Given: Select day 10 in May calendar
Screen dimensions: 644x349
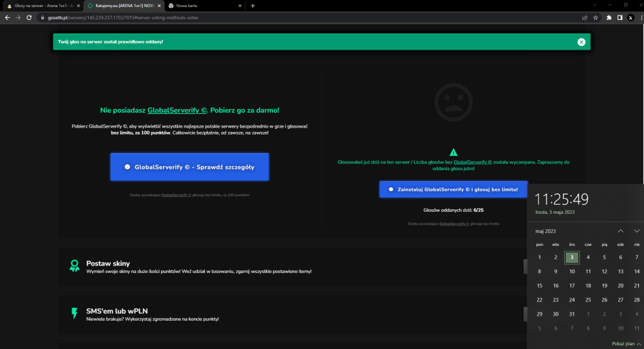Looking at the screenshot, I should [x=572, y=271].
